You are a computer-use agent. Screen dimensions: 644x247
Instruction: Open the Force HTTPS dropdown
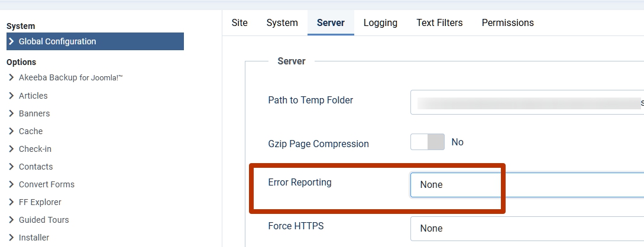(x=526, y=228)
